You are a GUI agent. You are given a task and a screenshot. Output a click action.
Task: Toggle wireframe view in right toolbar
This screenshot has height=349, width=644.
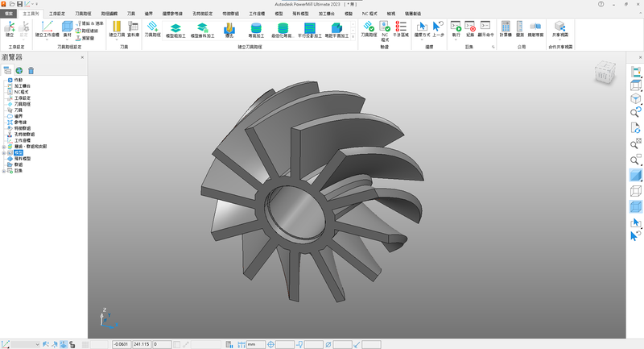coord(635,191)
